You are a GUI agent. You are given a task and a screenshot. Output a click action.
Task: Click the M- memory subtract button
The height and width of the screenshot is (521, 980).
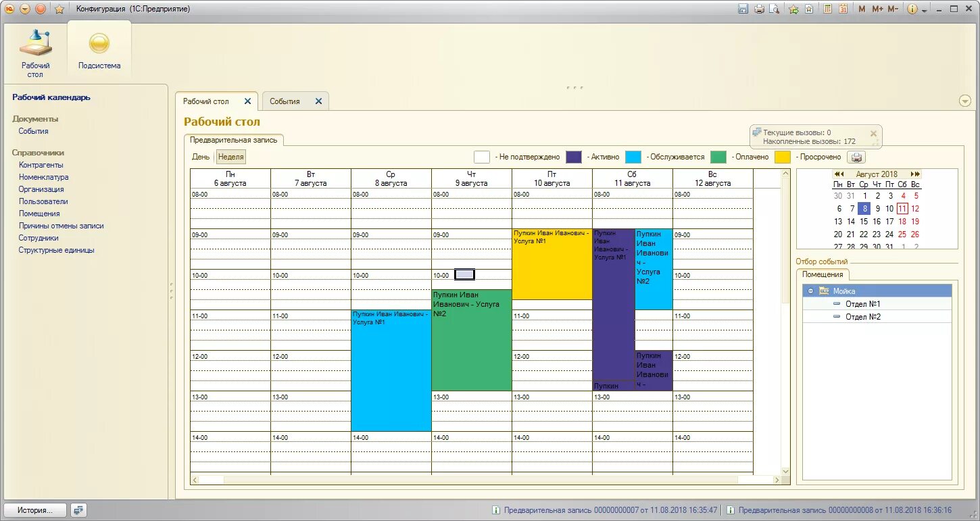[893, 9]
